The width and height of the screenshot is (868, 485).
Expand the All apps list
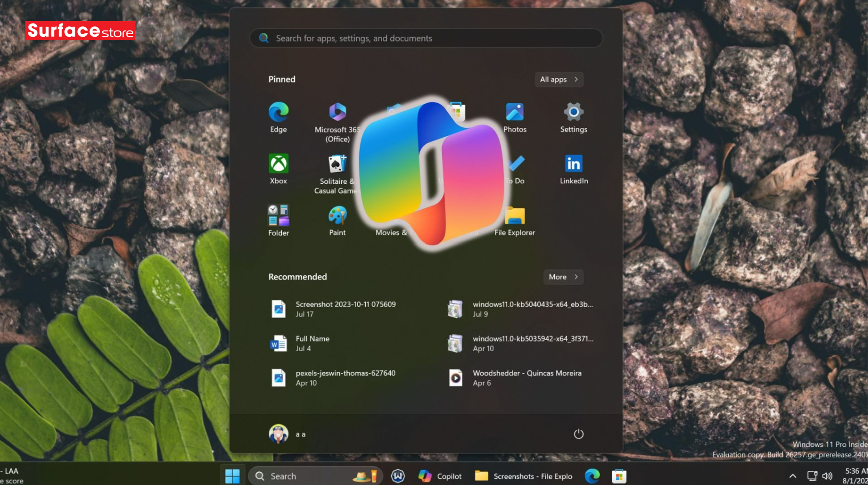[x=558, y=79]
